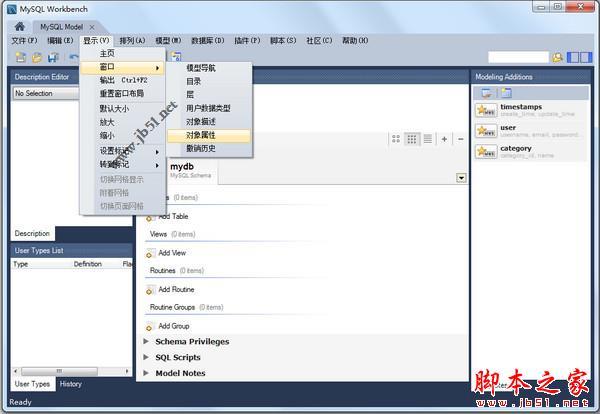Open the 脚本(S) menu

coord(283,41)
